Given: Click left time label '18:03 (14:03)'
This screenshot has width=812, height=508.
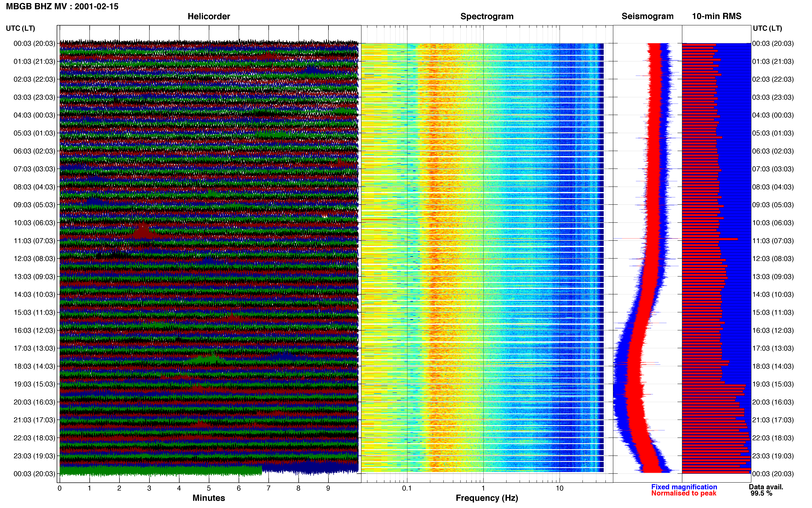Looking at the screenshot, I should pyautogui.click(x=34, y=366).
